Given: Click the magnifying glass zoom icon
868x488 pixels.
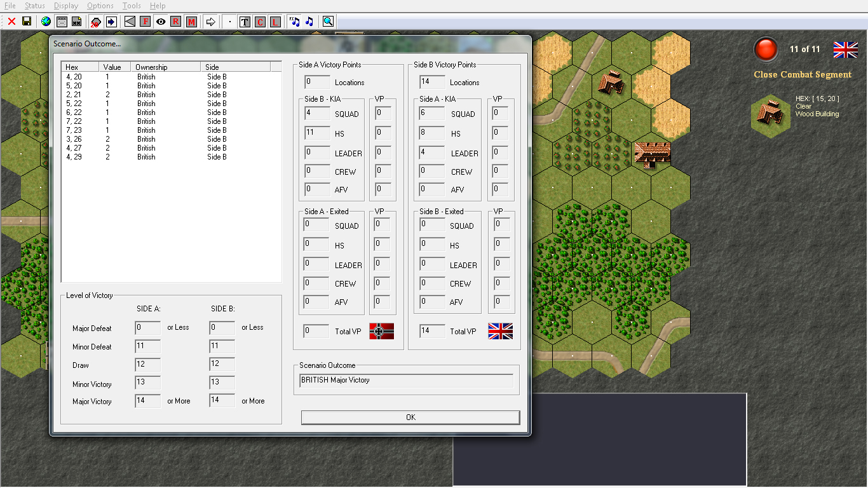Looking at the screenshot, I should [328, 22].
